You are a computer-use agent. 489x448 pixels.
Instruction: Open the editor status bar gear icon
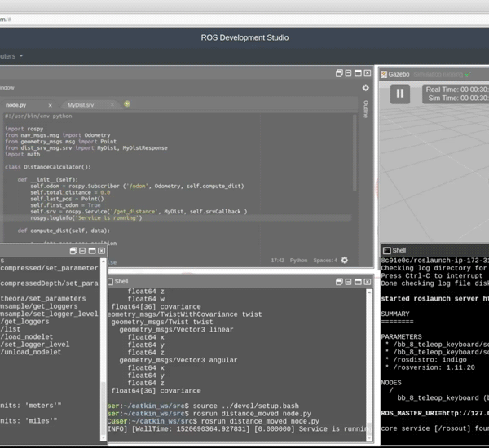[x=344, y=260]
